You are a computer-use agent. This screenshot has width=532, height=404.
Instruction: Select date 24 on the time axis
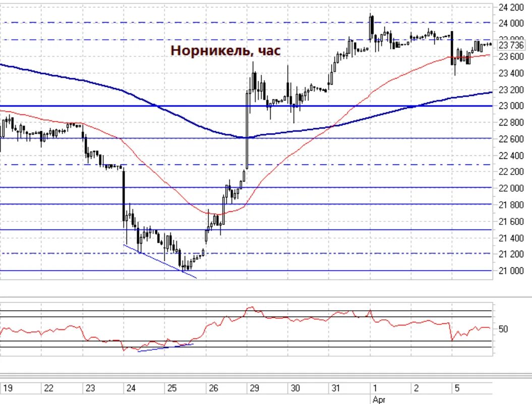pos(131,388)
